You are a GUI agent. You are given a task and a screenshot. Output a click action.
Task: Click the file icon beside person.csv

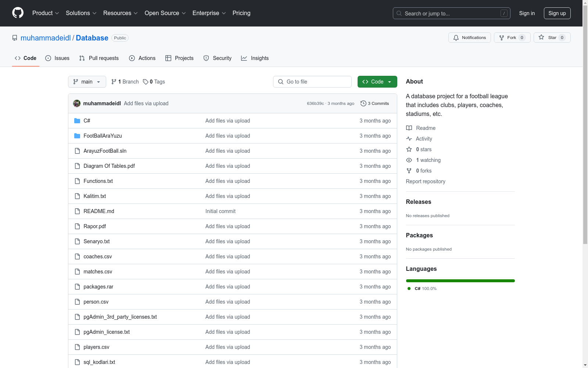click(x=77, y=302)
